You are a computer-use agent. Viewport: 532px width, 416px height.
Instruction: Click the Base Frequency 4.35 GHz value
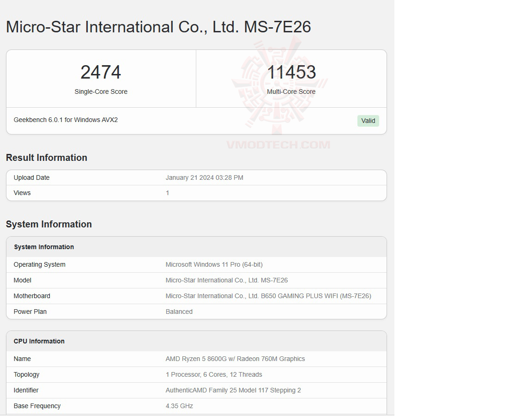tap(179, 406)
